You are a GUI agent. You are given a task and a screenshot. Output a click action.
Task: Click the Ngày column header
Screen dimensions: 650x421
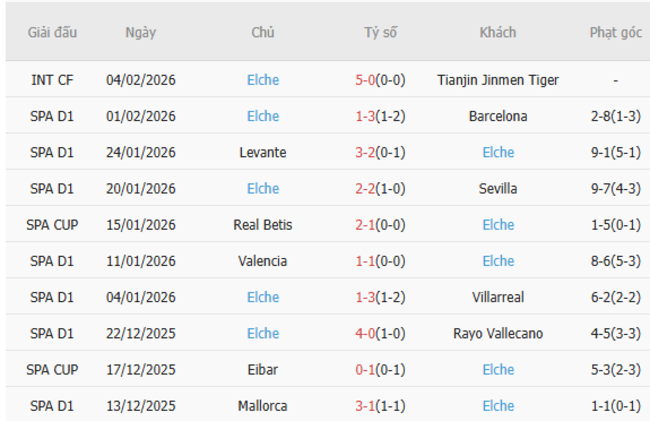point(140,32)
